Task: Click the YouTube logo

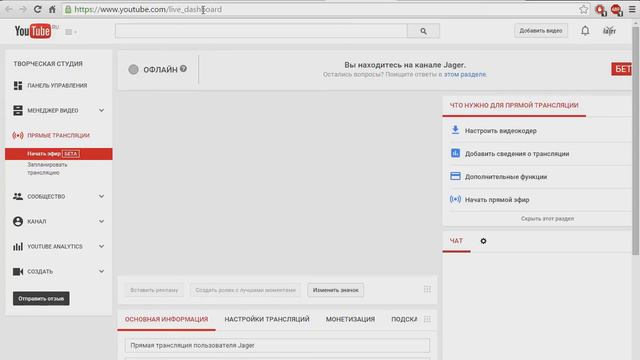Action: click(x=33, y=31)
